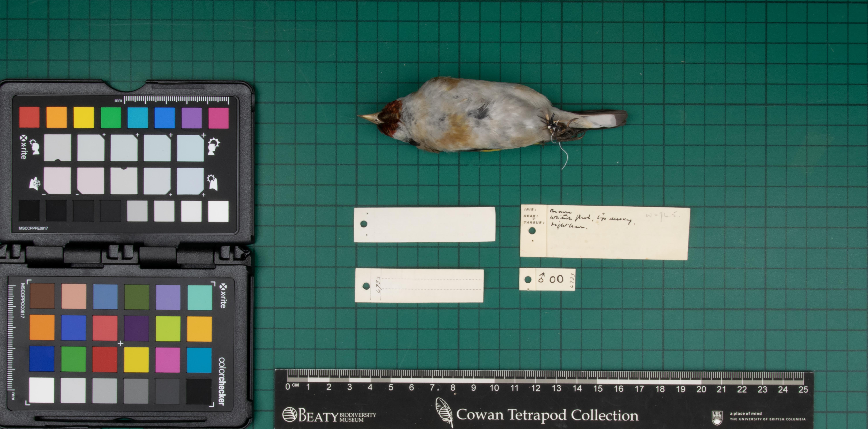Pick the pure white swatch on the lower card
The width and height of the screenshot is (868, 429).
(x=41, y=390)
